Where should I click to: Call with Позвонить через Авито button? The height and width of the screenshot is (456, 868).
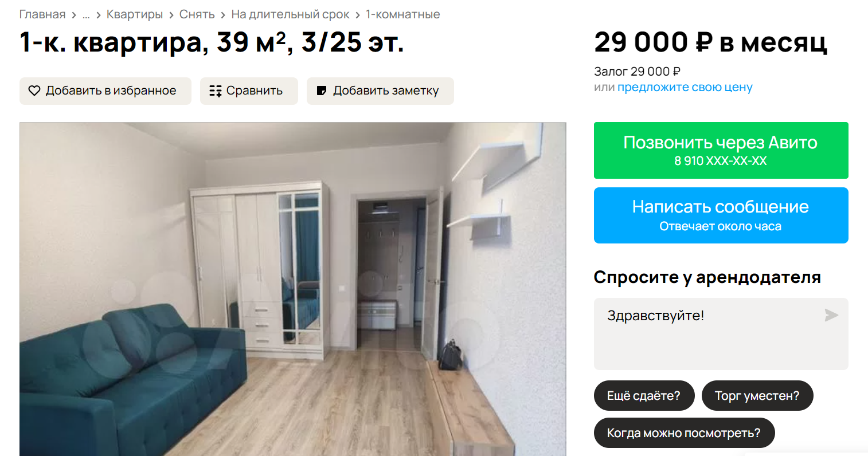(721, 150)
